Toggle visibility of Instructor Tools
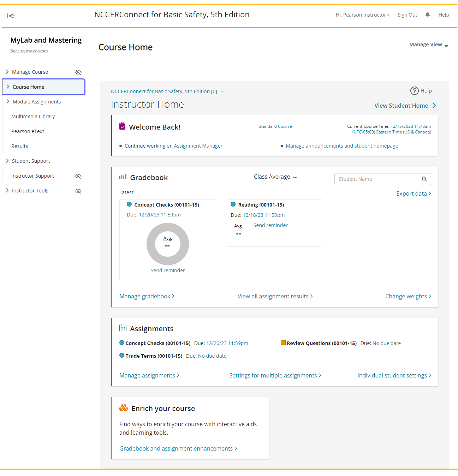Image resolution: width=458 pixels, height=476 pixels. [x=78, y=191]
